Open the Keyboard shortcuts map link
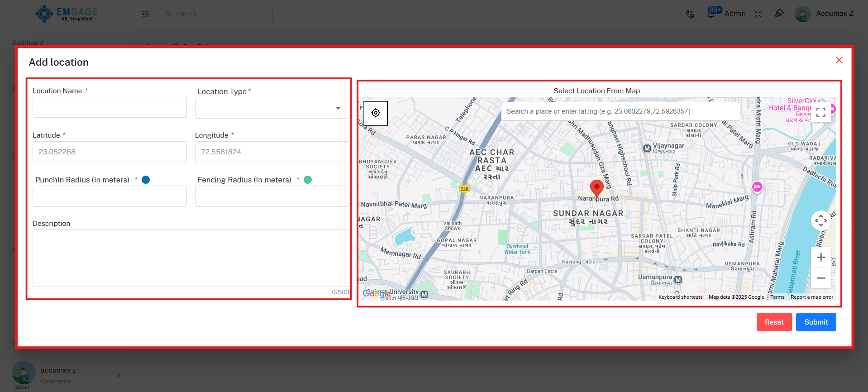The height and width of the screenshot is (392, 868). 680,297
